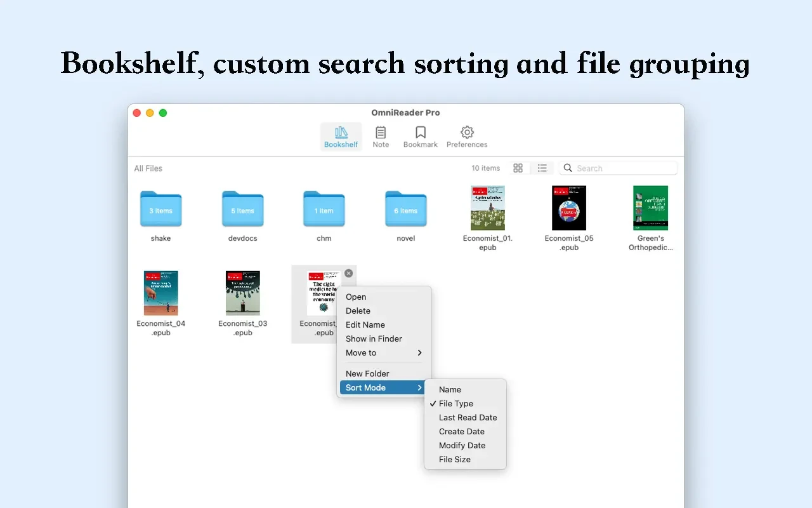The width and height of the screenshot is (812, 508).
Task: Open the novel folder
Action: coord(405,210)
